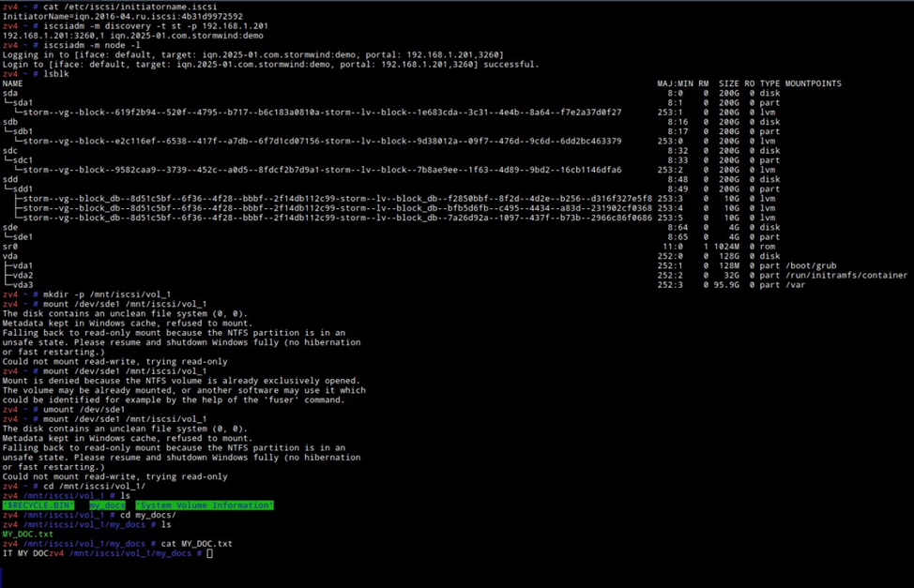Click the 'System Volume Information' highlighted entry
This screenshot has width=914, height=588.
(x=205, y=505)
